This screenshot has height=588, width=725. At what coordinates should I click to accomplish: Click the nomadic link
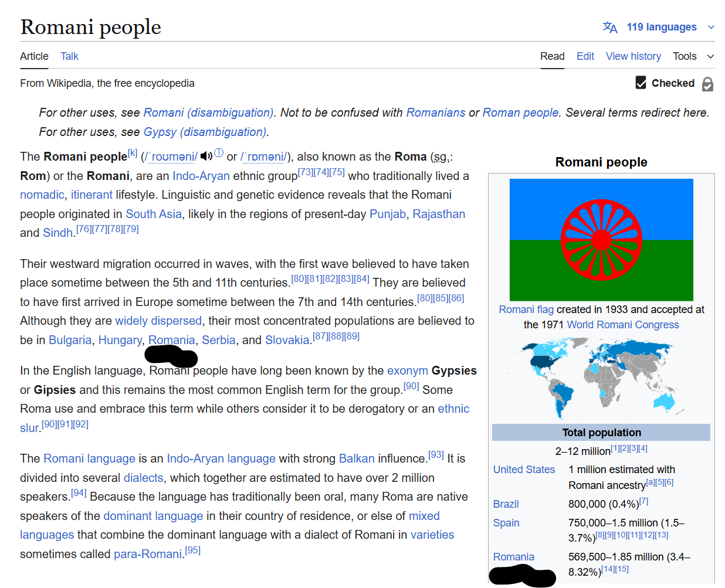coord(42,195)
